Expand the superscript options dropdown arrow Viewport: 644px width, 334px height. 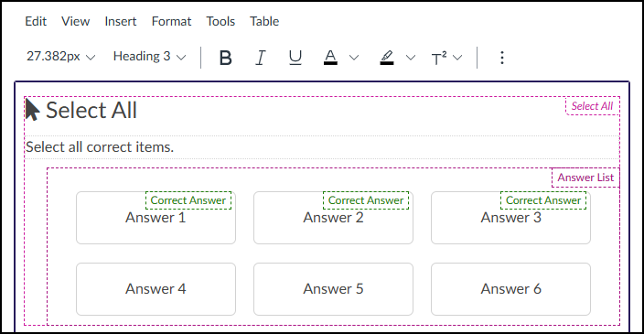click(x=457, y=58)
